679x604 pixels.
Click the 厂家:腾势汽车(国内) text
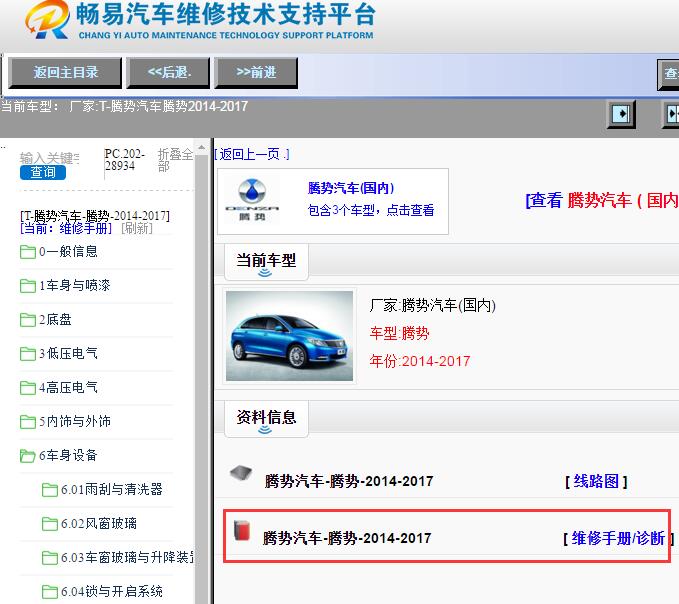coord(433,306)
